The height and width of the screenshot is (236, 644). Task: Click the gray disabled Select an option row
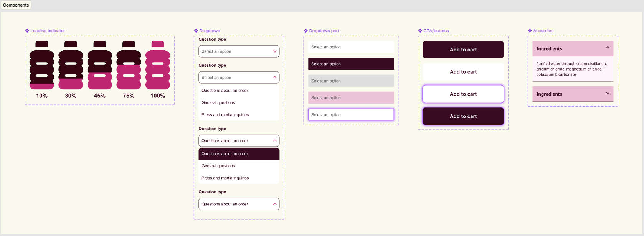351,81
